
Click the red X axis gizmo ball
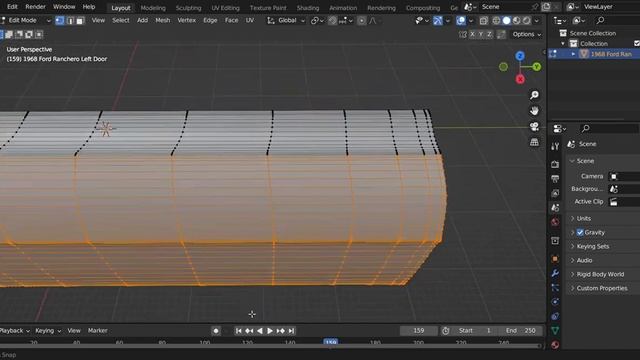(520, 79)
